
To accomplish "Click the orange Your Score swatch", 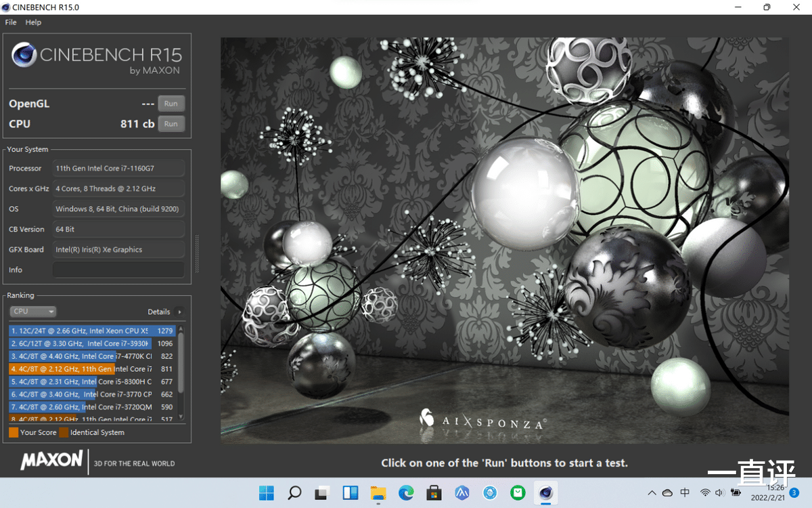I will pos(14,432).
